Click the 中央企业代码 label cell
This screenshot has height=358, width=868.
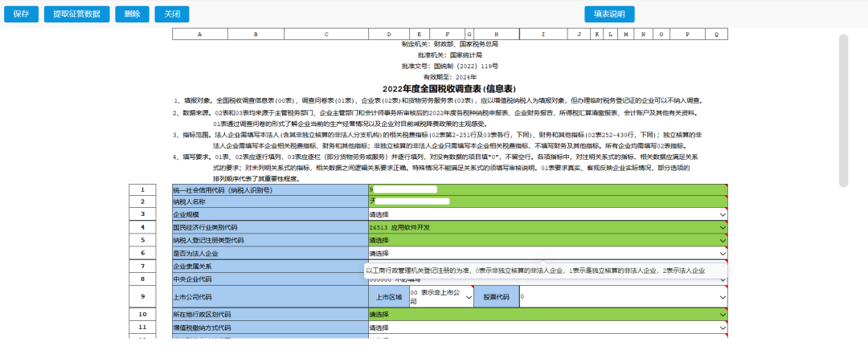(x=271, y=279)
